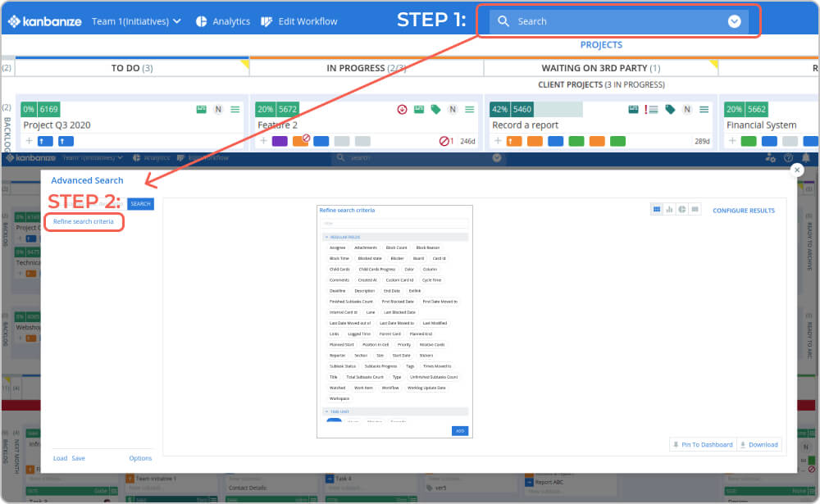This screenshot has height=504, width=820.
Task: Select the Deadline field chip
Action: (337, 291)
